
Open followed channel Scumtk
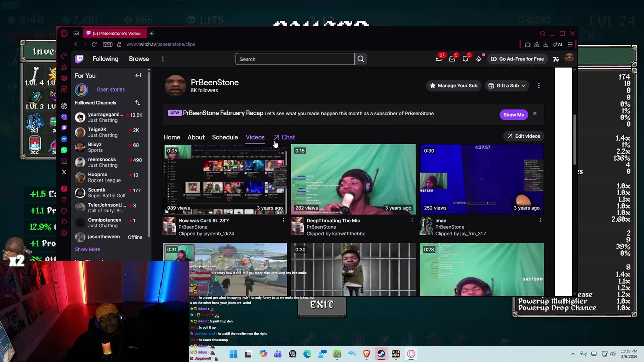(x=109, y=193)
